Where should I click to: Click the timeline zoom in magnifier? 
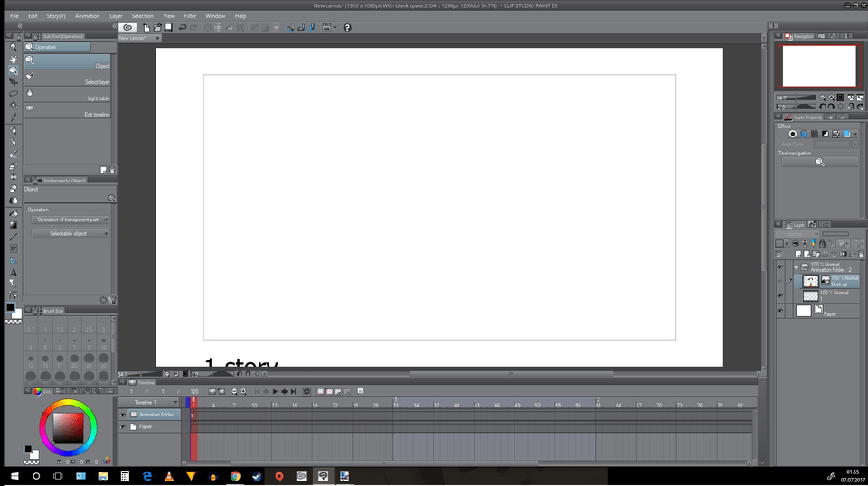click(x=243, y=391)
